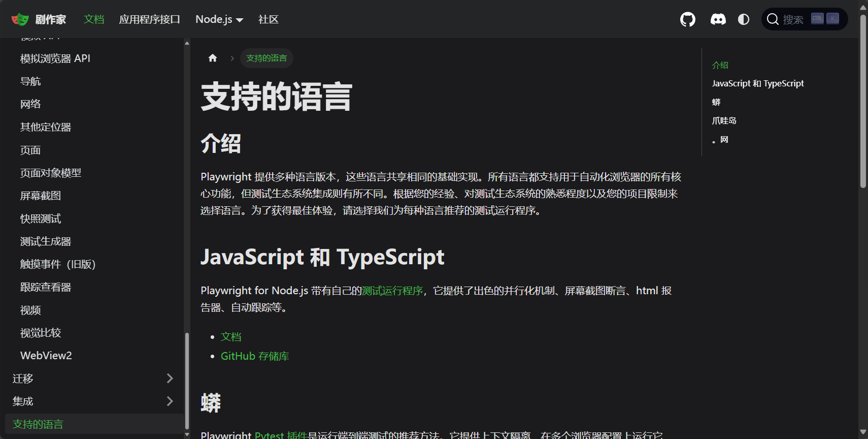Image resolution: width=868 pixels, height=439 pixels.
Task: Jump to 。网 in table of contents
Action: click(x=720, y=139)
